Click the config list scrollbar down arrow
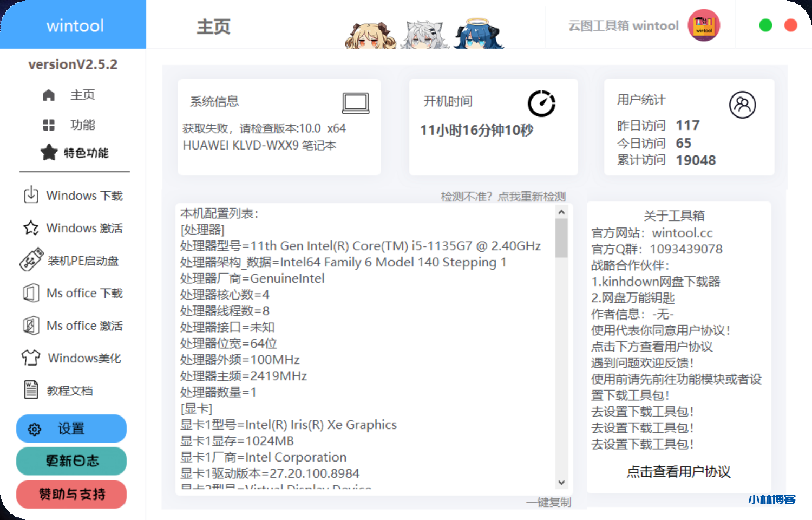This screenshot has width=812, height=520. point(561,482)
